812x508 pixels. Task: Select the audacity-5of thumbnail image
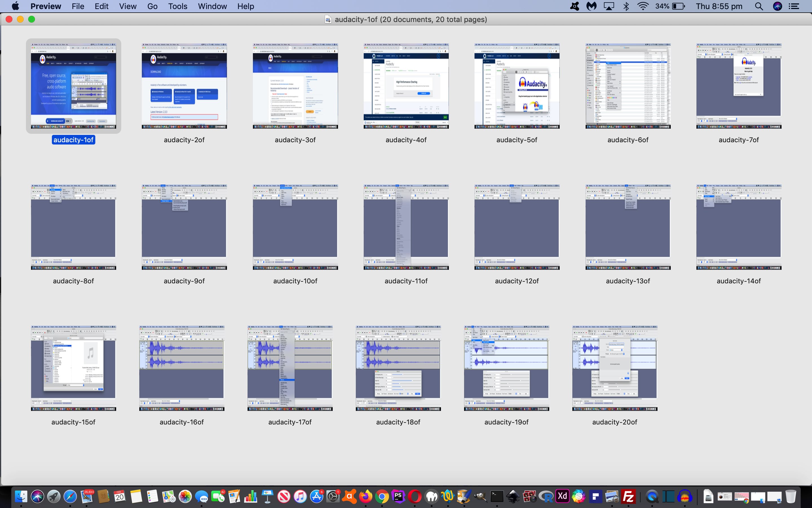(x=517, y=86)
